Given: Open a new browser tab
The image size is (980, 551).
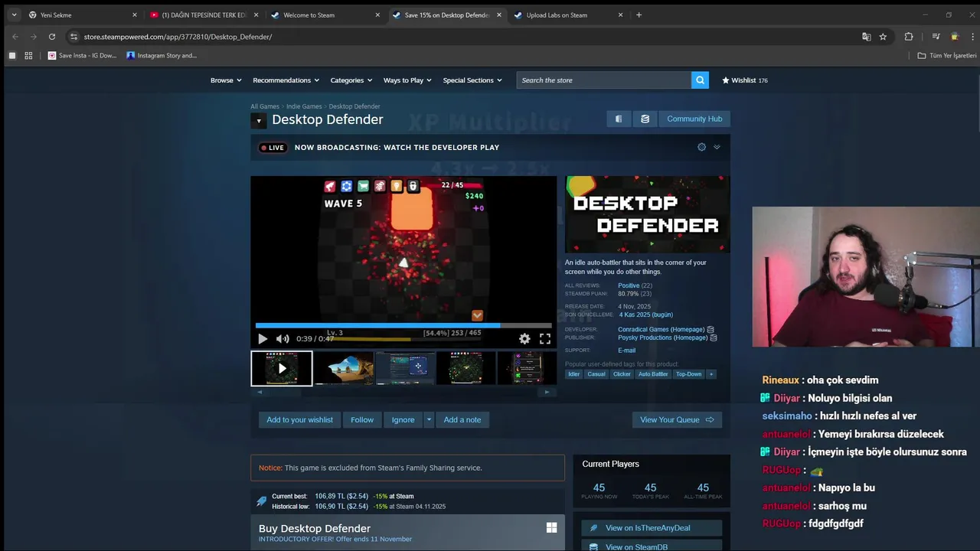Looking at the screenshot, I should [639, 15].
